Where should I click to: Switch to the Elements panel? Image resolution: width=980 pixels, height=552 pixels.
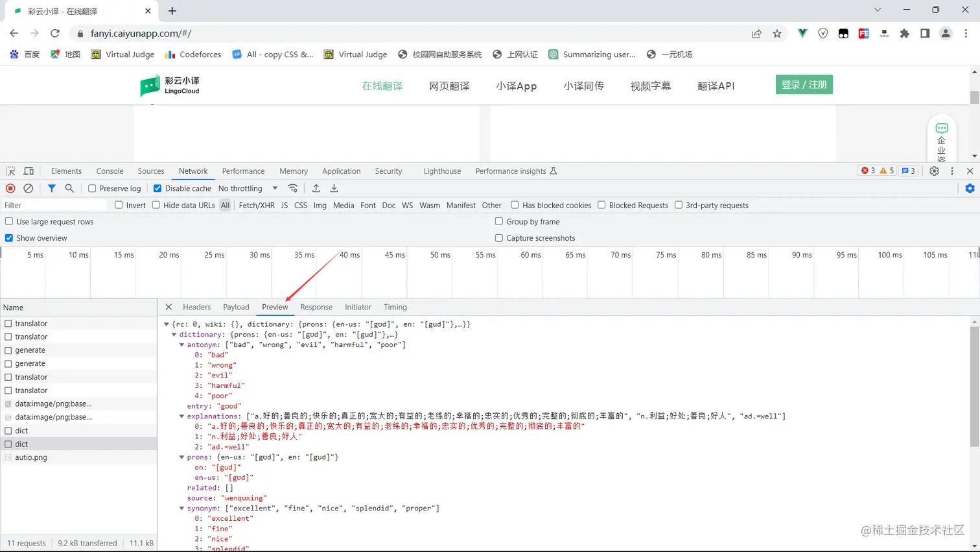[x=66, y=171]
